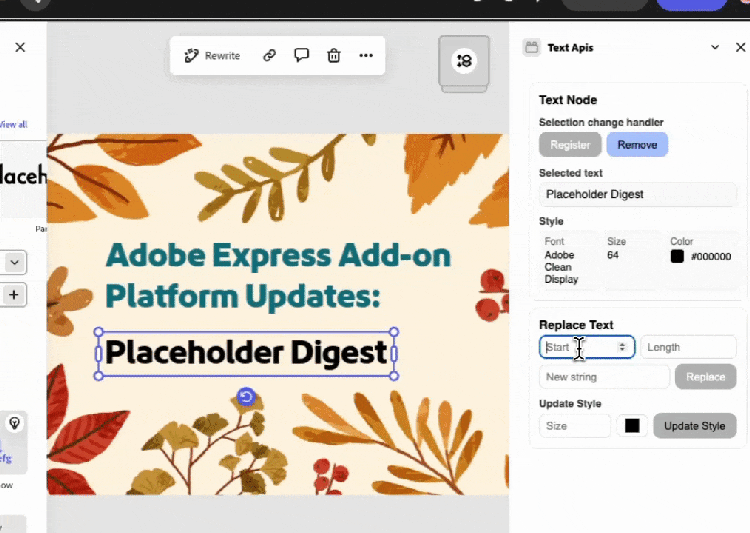The height and width of the screenshot is (533, 750).
Task: Close the Text Apis add-on panel
Action: [x=740, y=47]
